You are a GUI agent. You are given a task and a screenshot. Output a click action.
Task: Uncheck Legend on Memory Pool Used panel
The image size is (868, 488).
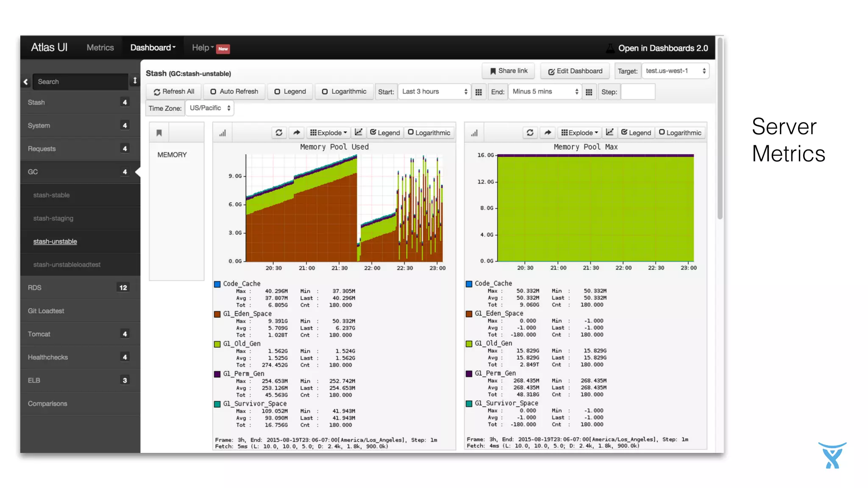click(385, 133)
